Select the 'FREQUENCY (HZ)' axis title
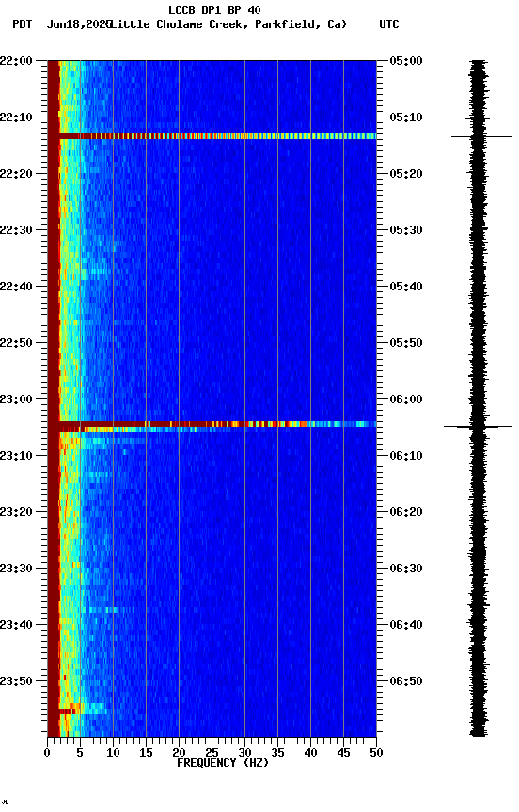Screen dimensions: 519x812 [x=223, y=764]
